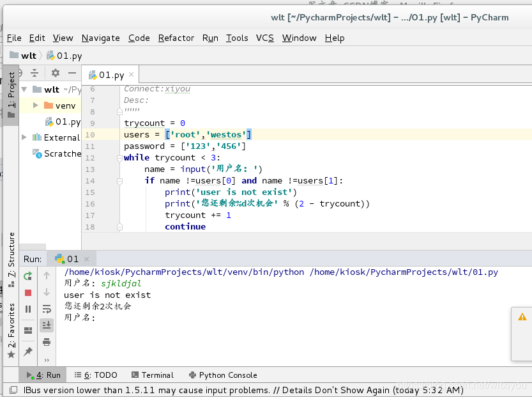The image size is (532, 397).
Task: Click the fold end marker on line 8
Action: 119,112
